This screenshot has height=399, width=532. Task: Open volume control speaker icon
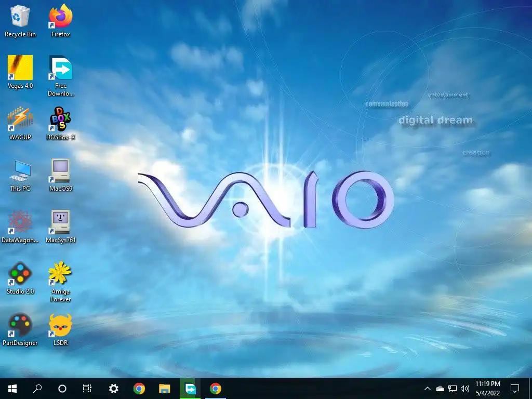[x=465, y=389]
